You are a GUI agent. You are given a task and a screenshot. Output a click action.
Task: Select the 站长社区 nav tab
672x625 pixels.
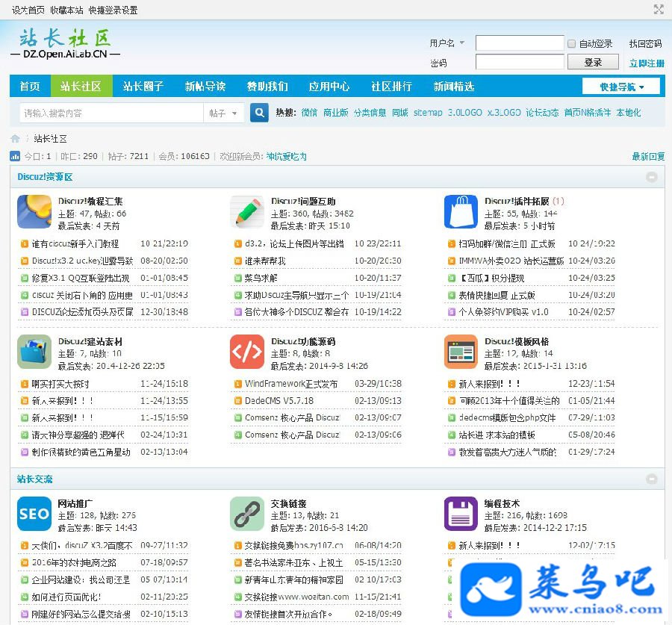pos(81,86)
